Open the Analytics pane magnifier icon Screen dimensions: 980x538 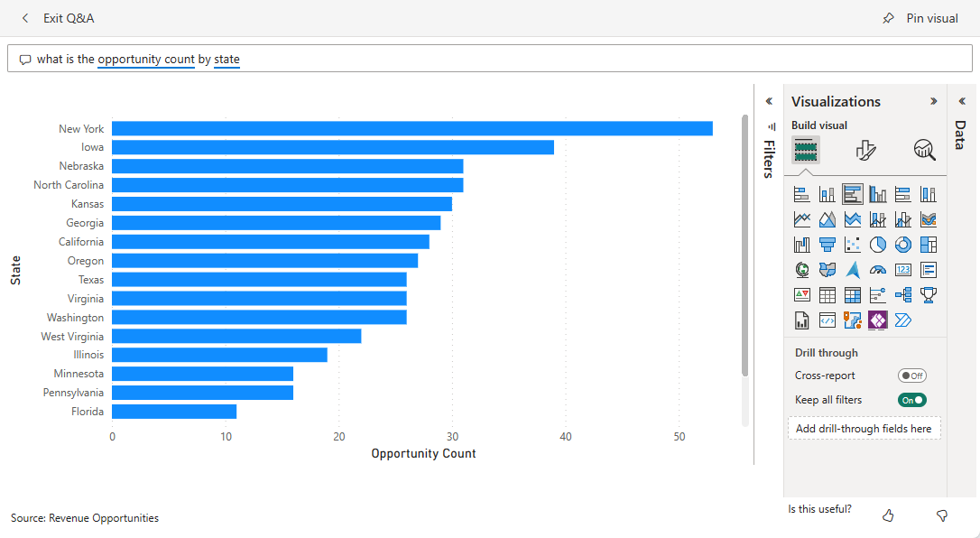pos(924,150)
